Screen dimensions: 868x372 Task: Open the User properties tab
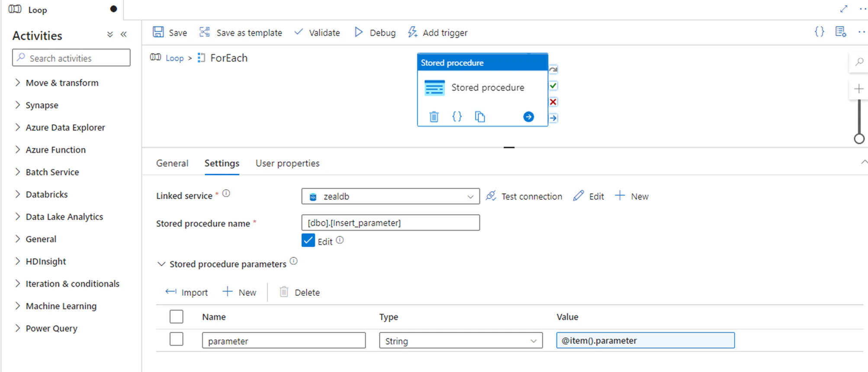pyautogui.click(x=287, y=163)
